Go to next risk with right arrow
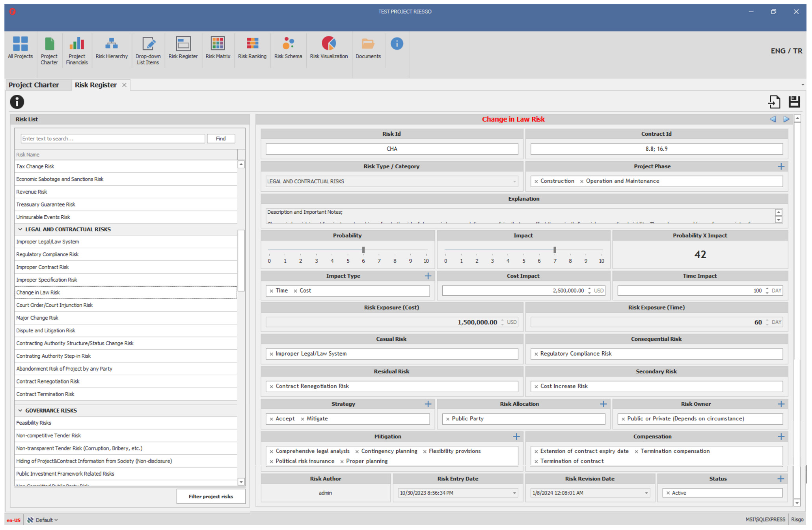Viewport: 812px width, 530px height. coord(786,119)
